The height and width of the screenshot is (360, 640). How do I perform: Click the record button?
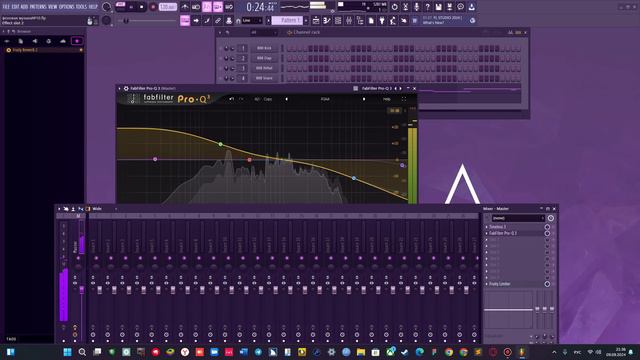(153, 7)
